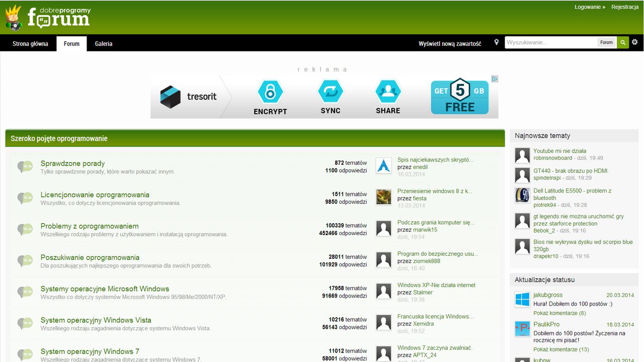Screen dimensions: 644x362
Task: Click the forum bubble icon beside Systemy operacyjne Microsoft Windows
Action: tap(25, 292)
